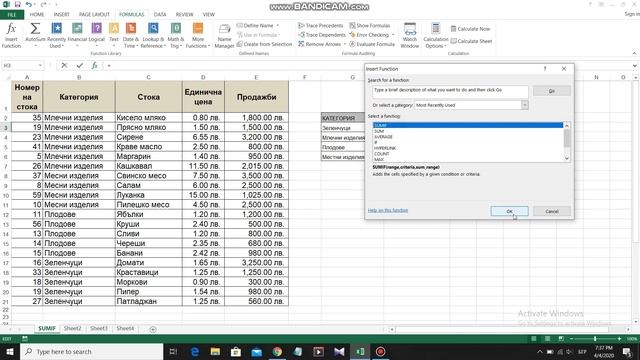Open the Name Manager

tap(224, 36)
